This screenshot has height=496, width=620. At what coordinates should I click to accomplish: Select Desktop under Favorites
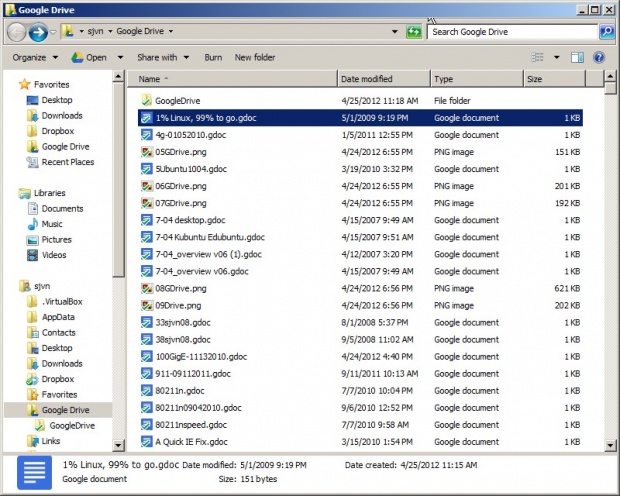[x=57, y=100]
